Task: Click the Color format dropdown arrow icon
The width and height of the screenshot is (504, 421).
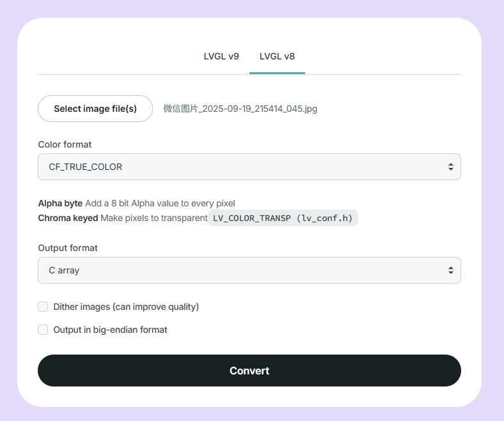Action: coord(451,167)
